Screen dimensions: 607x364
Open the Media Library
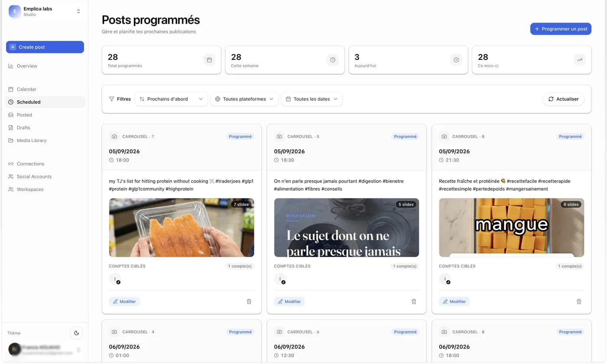(45, 140)
